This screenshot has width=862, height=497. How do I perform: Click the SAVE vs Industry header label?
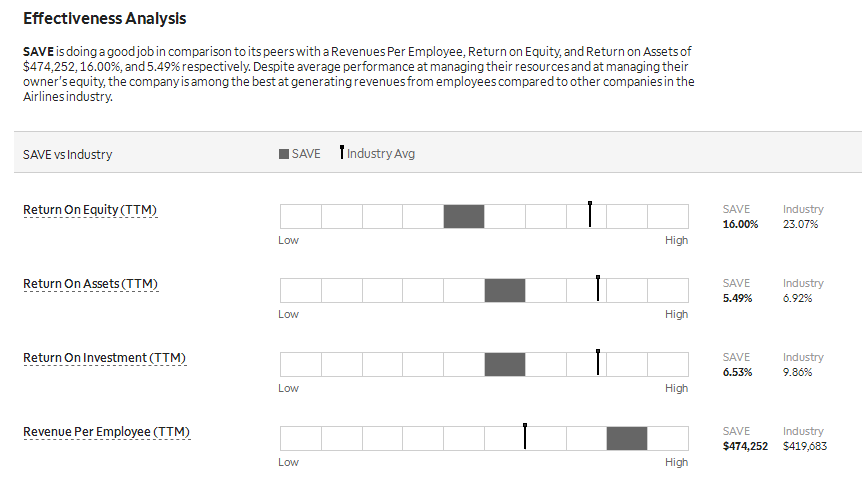pos(68,154)
